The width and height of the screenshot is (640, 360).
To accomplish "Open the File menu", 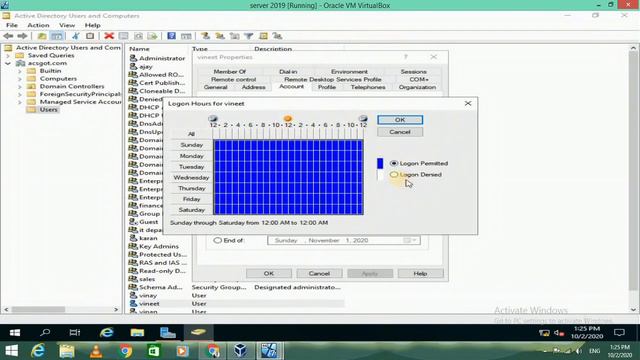I will [x=12, y=25].
